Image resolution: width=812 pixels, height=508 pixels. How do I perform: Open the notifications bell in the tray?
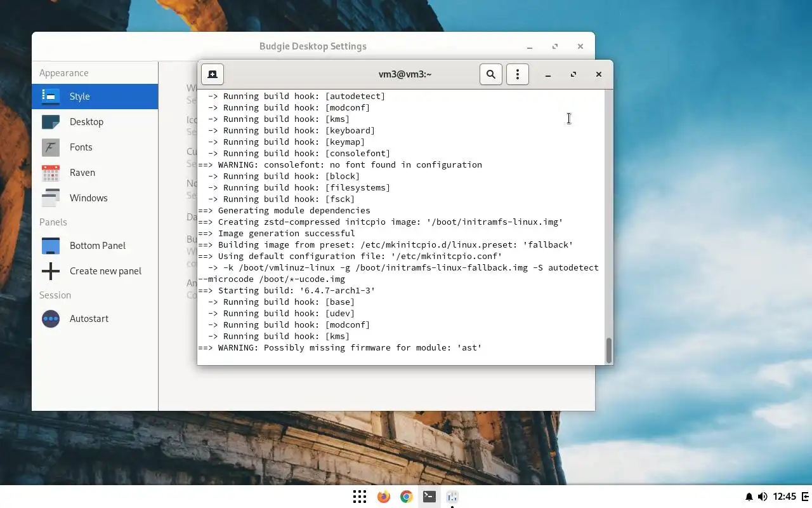tap(749, 497)
